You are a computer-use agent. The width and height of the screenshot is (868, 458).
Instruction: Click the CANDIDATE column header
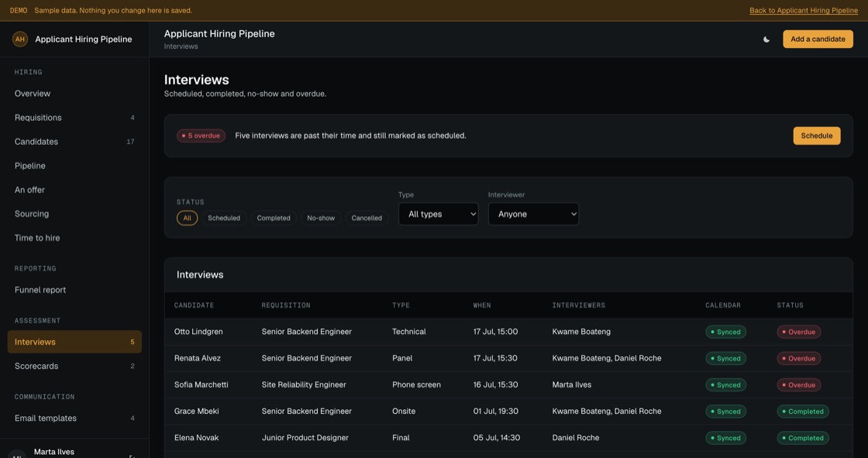coord(194,305)
